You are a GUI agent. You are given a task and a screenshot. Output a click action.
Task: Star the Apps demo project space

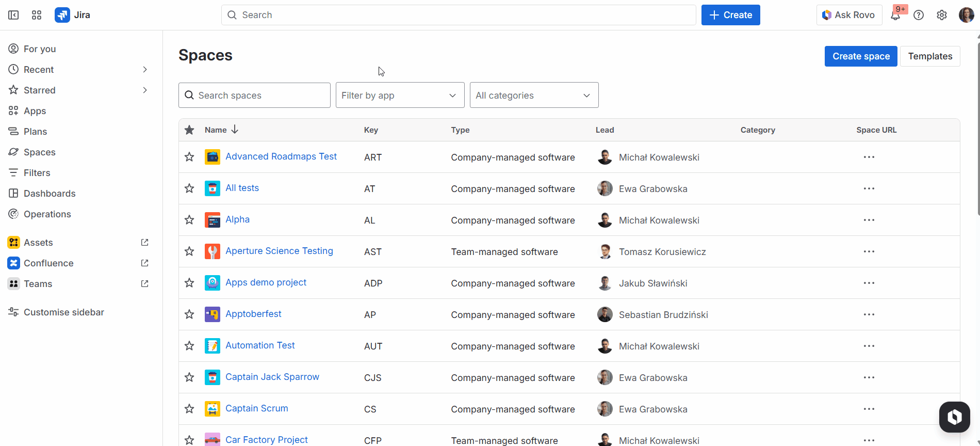pyautogui.click(x=189, y=283)
